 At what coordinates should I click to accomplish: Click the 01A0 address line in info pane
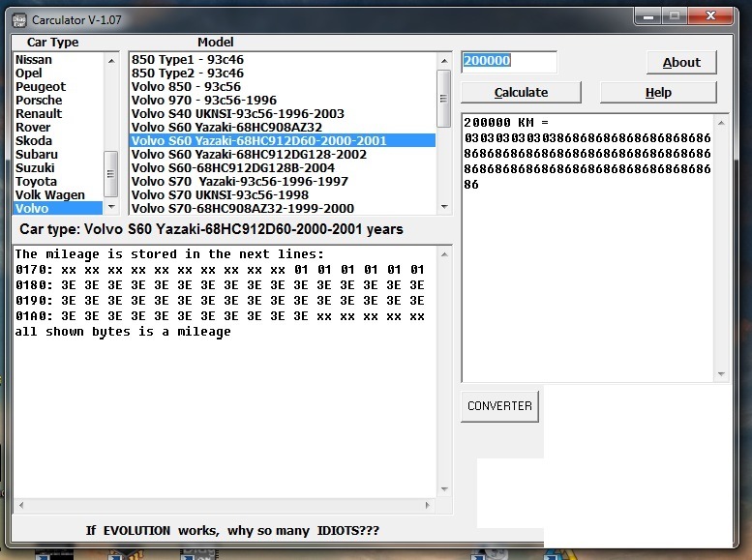tap(220, 316)
